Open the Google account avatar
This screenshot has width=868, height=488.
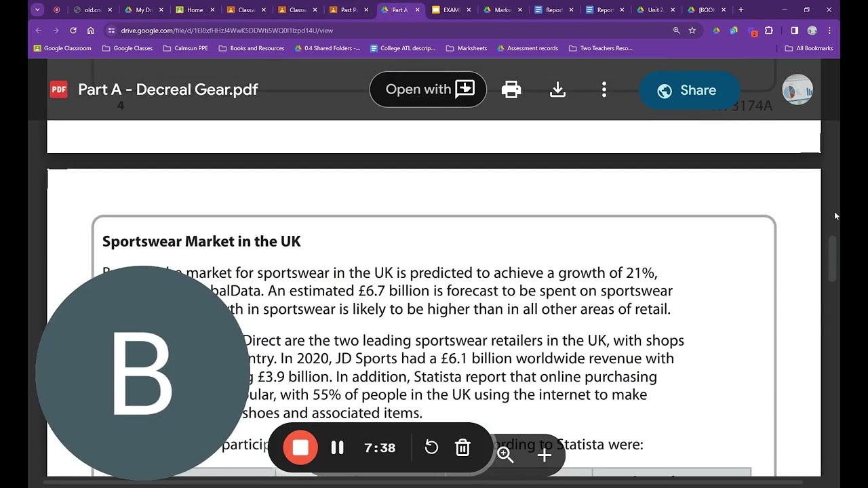[797, 89]
